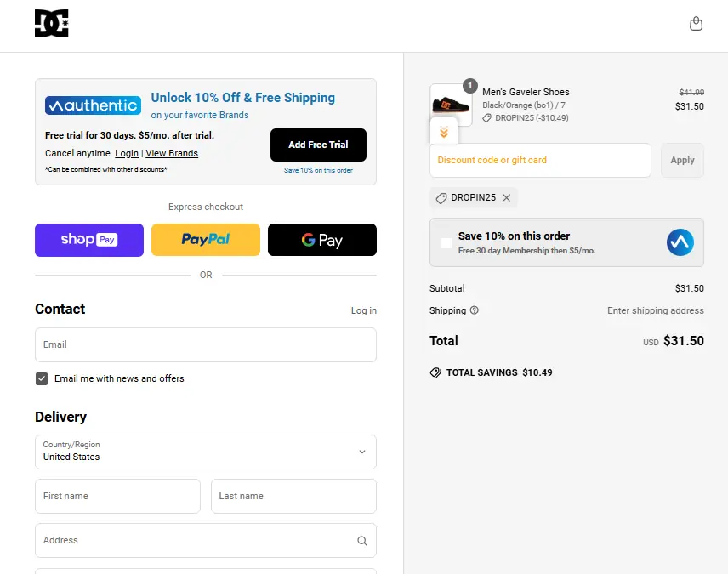Click the orange double chevron expand icon
Image resolution: width=728 pixels, height=574 pixels.
point(444,132)
